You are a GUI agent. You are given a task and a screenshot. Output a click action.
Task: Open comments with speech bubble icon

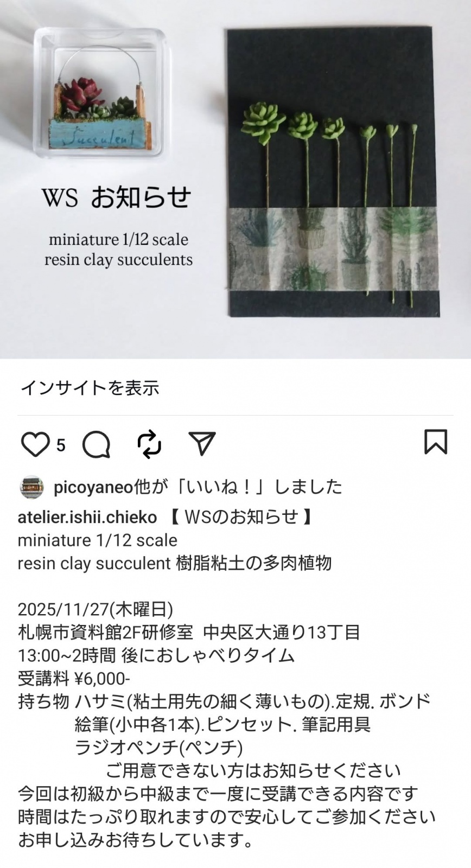coord(97,445)
